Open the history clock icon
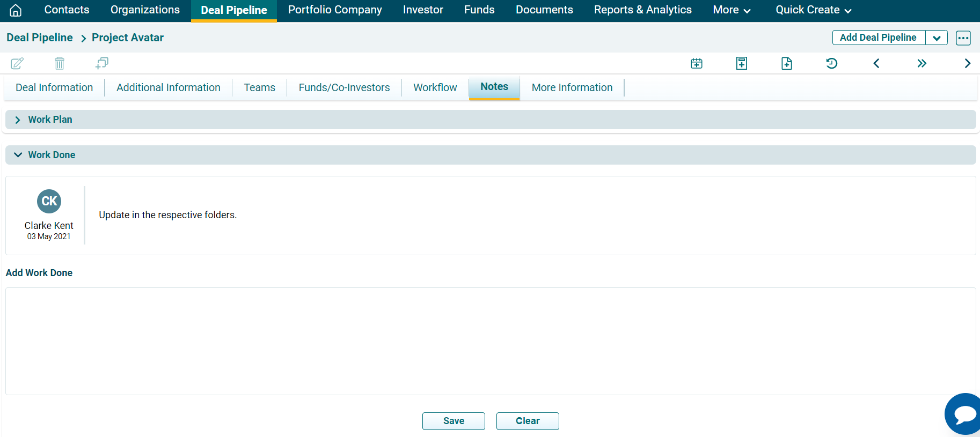The height and width of the screenshot is (437, 980). pos(831,63)
